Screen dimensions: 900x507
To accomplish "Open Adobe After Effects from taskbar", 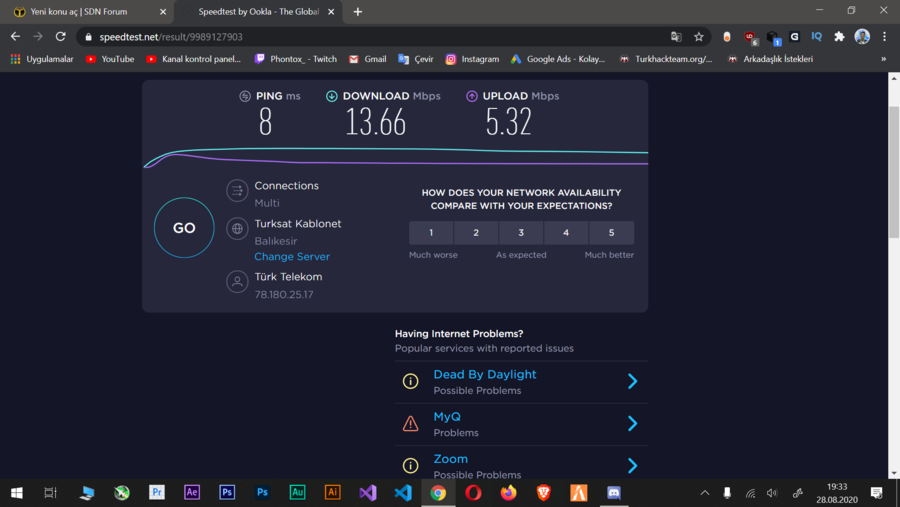I will (192, 493).
